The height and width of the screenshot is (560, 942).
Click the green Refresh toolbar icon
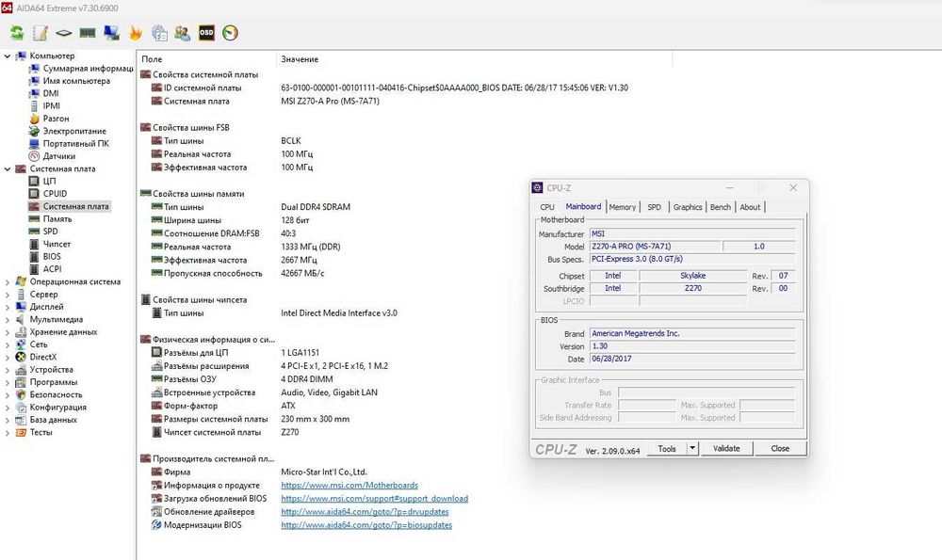click(x=17, y=33)
